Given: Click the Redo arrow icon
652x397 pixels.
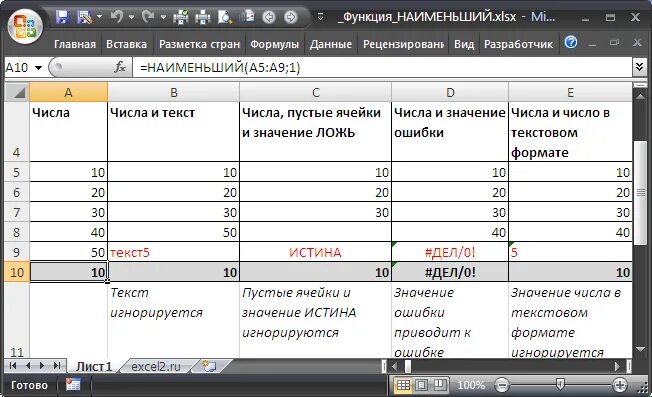Looking at the screenshot, I should point(148,17).
